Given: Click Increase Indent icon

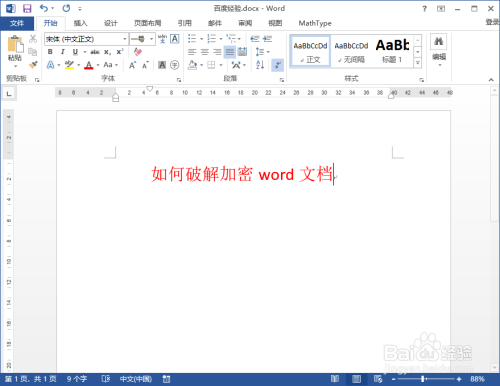Looking at the screenshot, I should (267, 39).
